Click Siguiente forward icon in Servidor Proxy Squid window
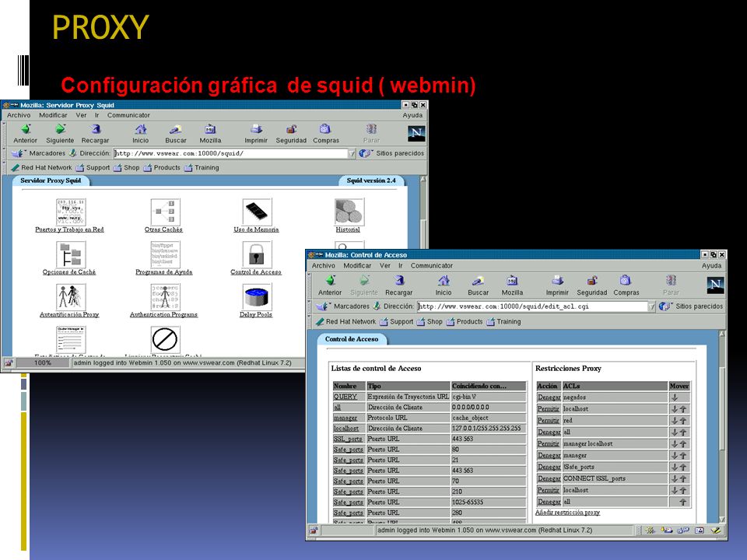Viewport: 747px width, 560px height. pos(60,129)
